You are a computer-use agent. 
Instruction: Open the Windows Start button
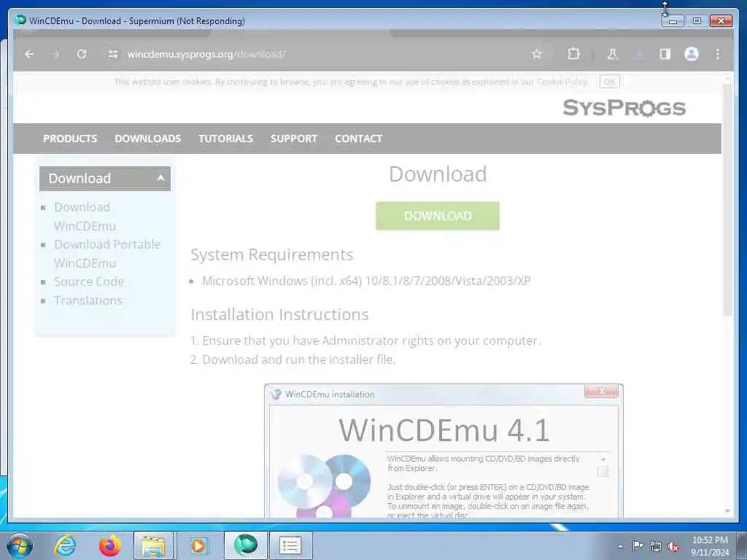pos(20,545)
